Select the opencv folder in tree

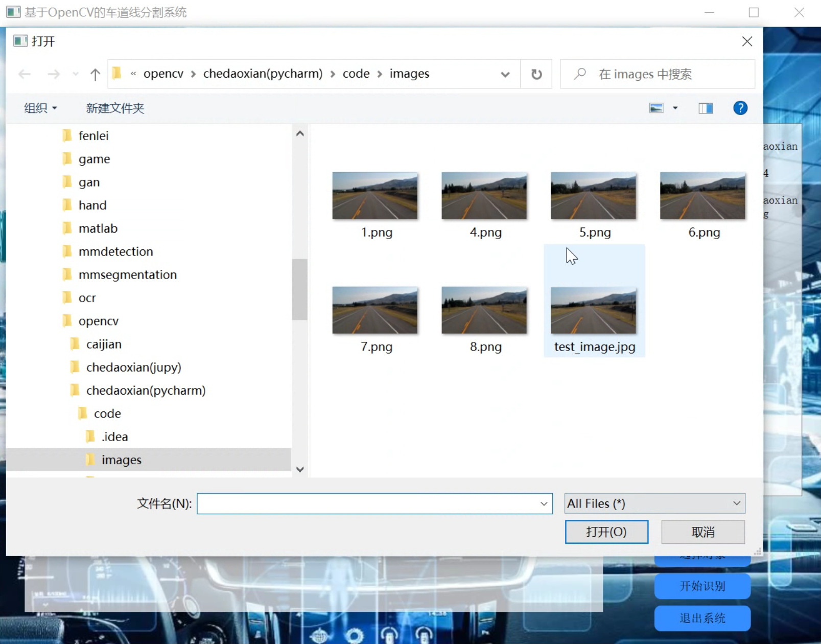pos(98,321)
